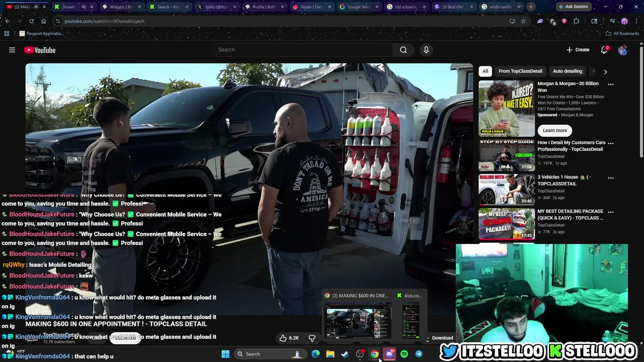This screenshot has width=644, height=362.
Task: Open Steam from the taskbar
Action: (x=345, y=354)
